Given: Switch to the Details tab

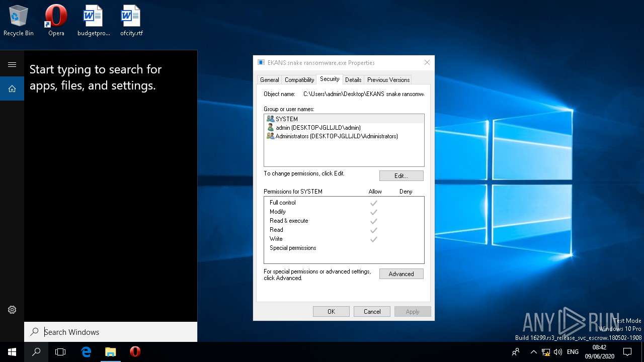Looking at the screenshot, I should [x=353, y=79].
